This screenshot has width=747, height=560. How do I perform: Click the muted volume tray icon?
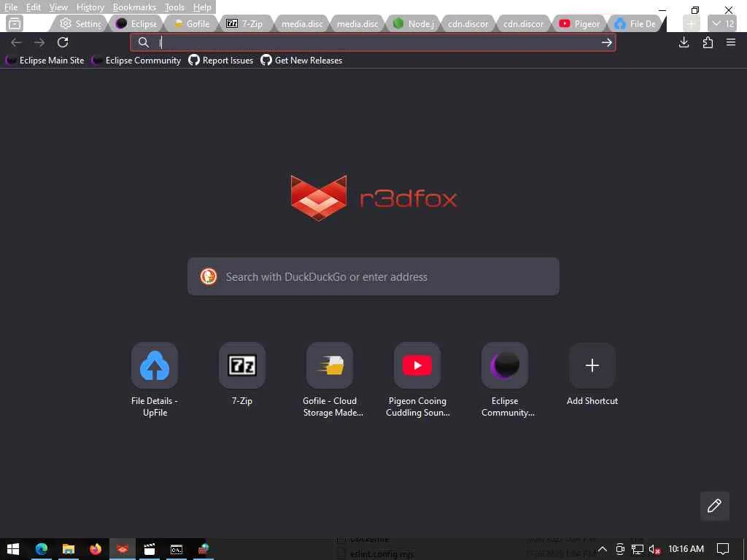(x=654, y=549)
